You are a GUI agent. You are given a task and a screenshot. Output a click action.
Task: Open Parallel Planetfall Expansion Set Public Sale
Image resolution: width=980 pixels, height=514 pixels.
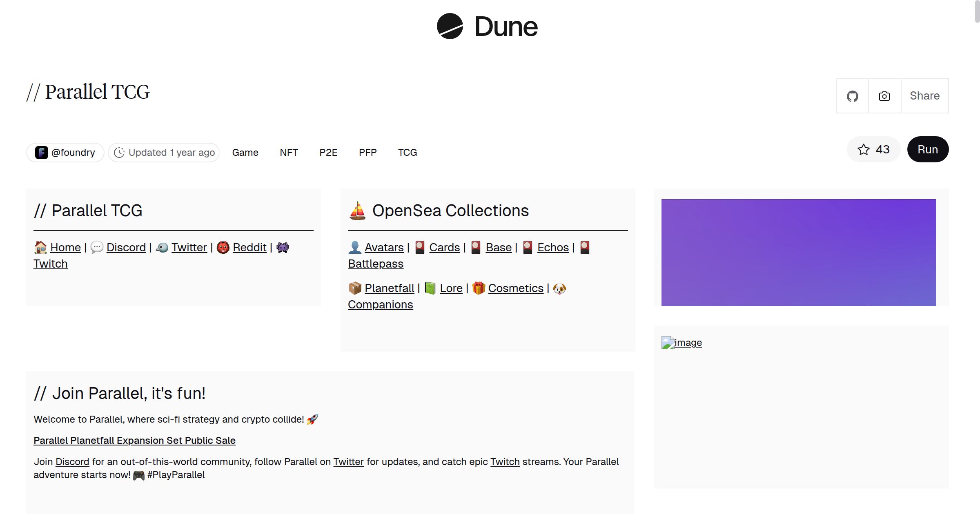[x=134, y=441]
